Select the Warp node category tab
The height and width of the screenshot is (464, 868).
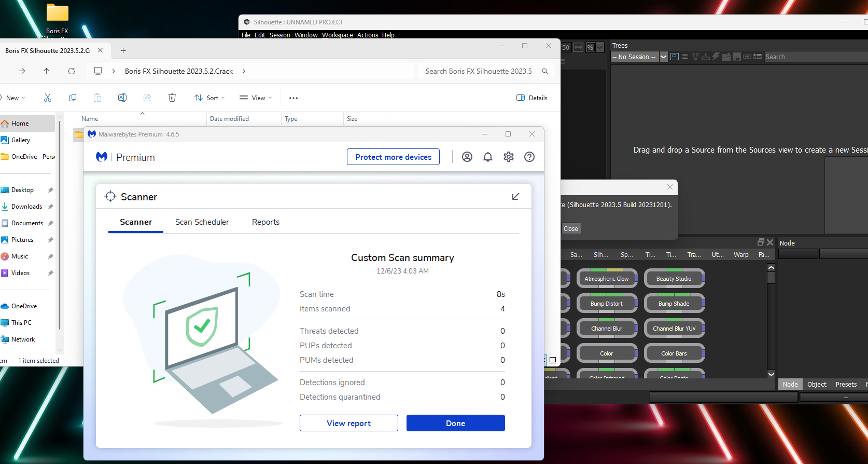[x=741, y=254]
